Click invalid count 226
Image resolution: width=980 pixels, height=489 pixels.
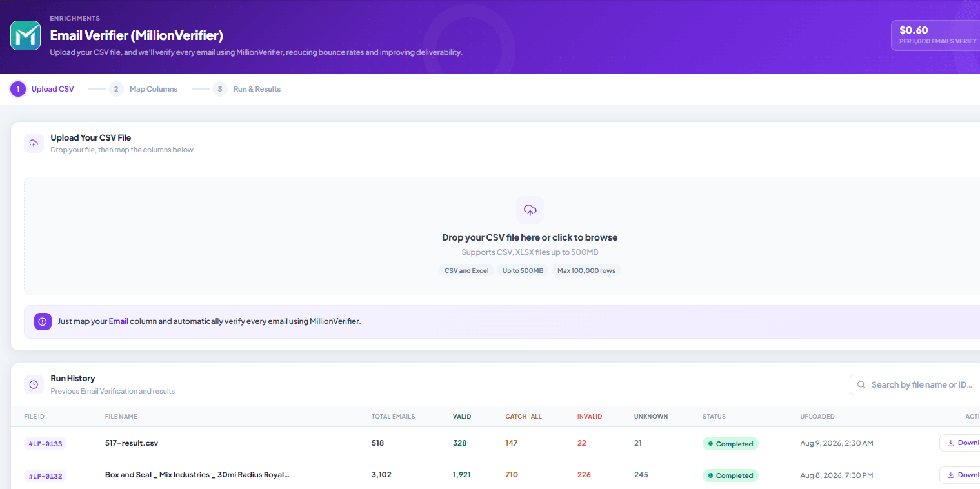pyautogui.click(x=584, y=475)
